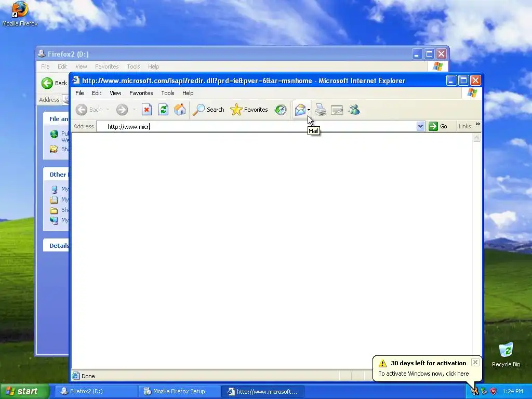Open the Help menu in Firefox2 (D:) window
The width and height of the screenshot is (532, 399).
click(x=153, y=66)
